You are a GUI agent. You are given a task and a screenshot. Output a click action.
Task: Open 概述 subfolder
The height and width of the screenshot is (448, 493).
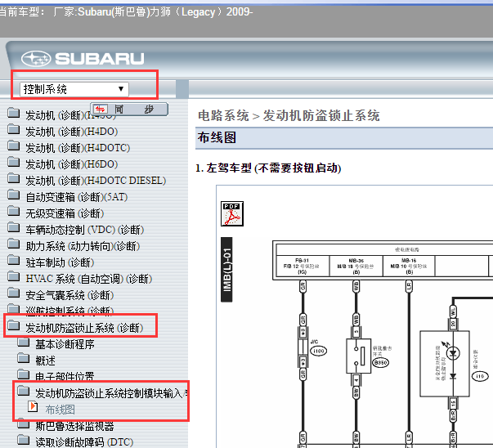pyautogui.click(x=45, y=361)
